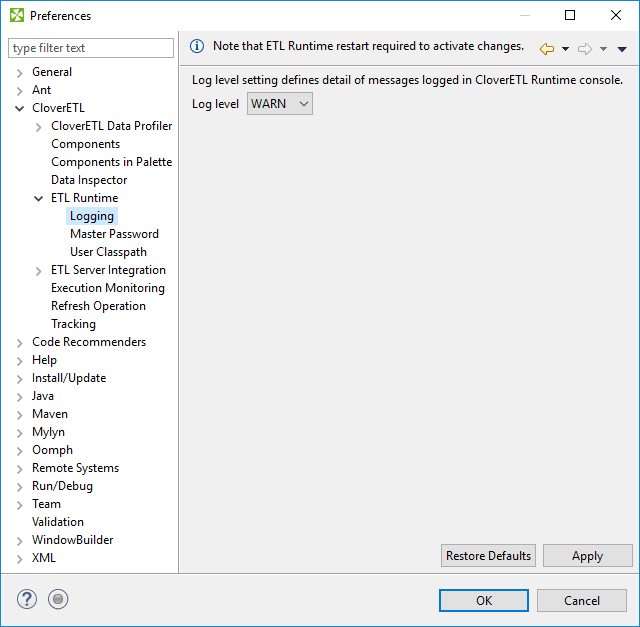Screen dimensions: 640x627
Task: Collapse the CloverETL tree node
Action: [20, 109]
